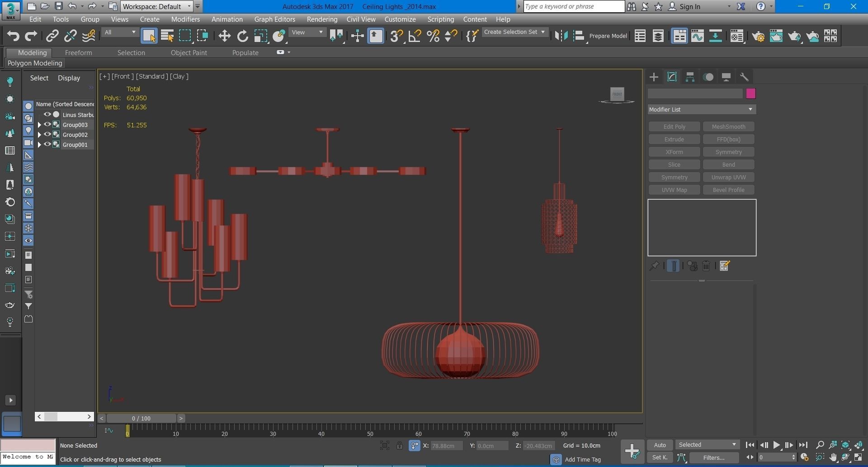Open the Rendering menu

(x=322, y=19)
